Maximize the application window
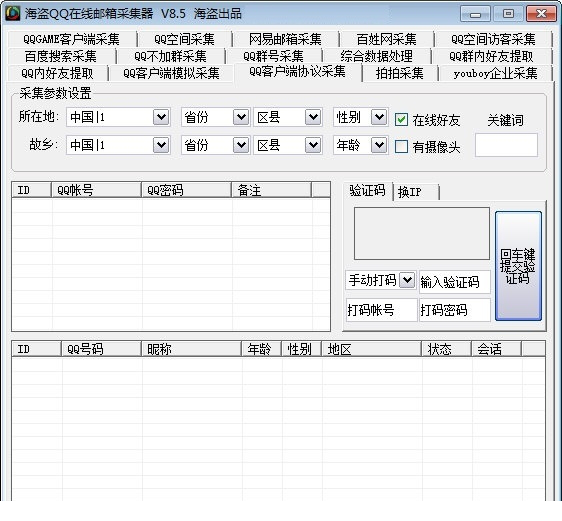The height and width of the screenshot is (521, 562). 508,14
